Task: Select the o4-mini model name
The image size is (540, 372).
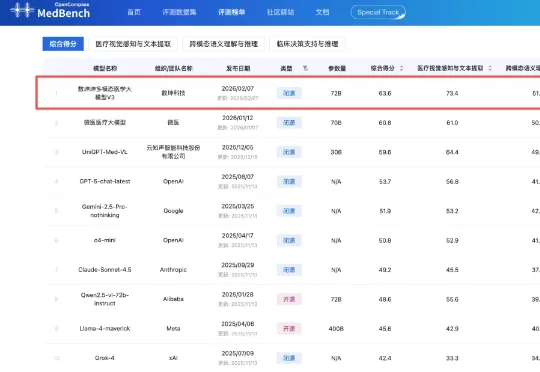Action: (x=105, y=240)
